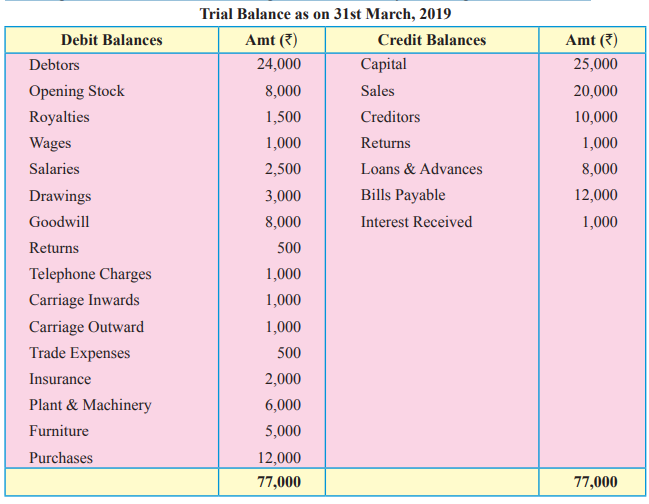Click the Bills Payable amount 12,000
649x504 pixels.
pos(595,195)
